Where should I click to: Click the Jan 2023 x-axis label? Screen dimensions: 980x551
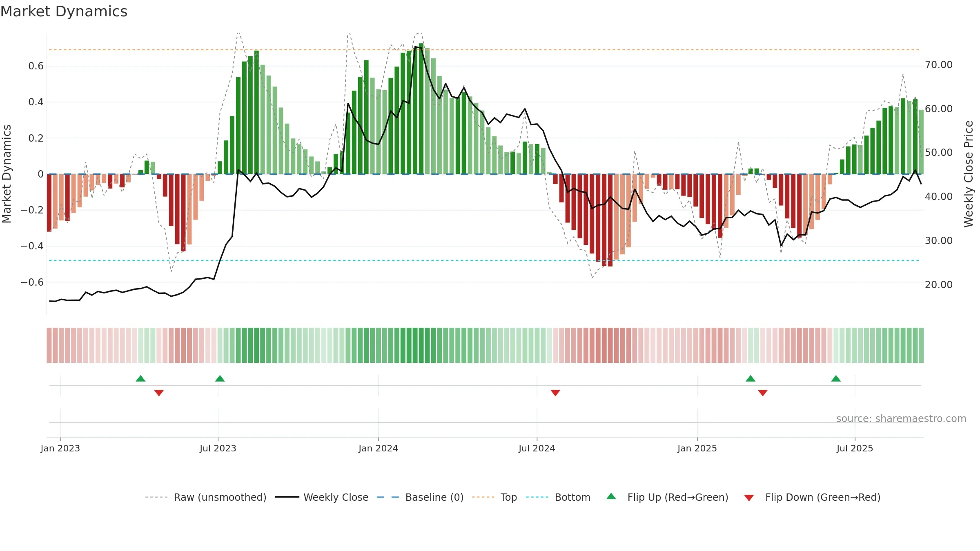60,448
